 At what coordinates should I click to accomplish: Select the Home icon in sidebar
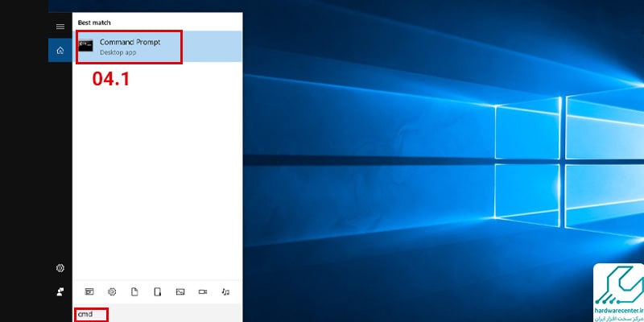(60, 51)
